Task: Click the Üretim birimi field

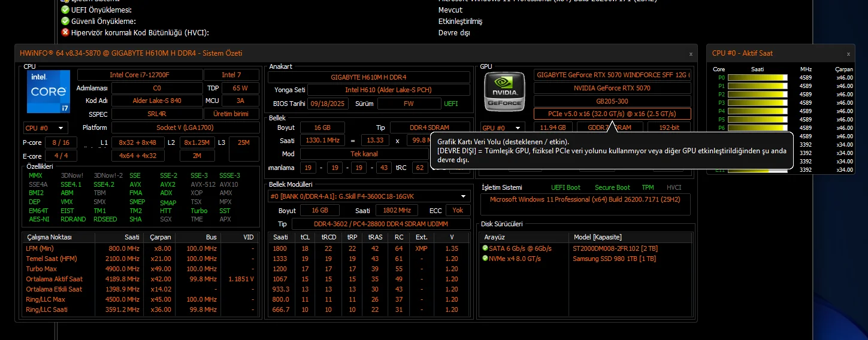Action: [x=231, y=114]
